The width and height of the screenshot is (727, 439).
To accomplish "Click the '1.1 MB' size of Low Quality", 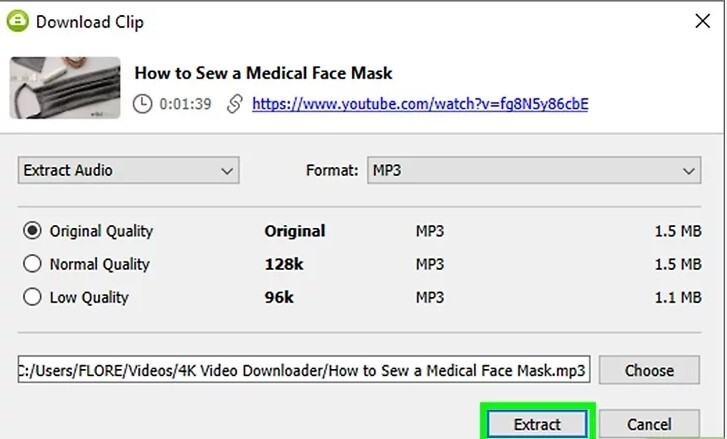I will [x=678, y=297].
